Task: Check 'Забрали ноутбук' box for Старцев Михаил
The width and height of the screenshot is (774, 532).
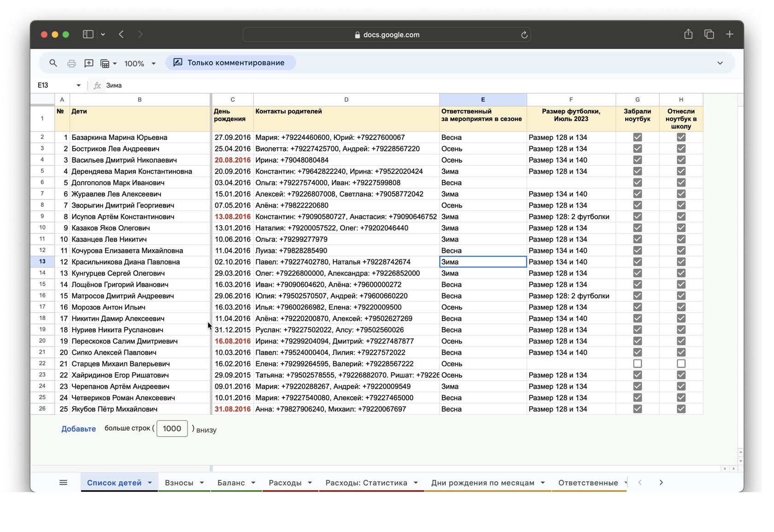Action: 637,363
